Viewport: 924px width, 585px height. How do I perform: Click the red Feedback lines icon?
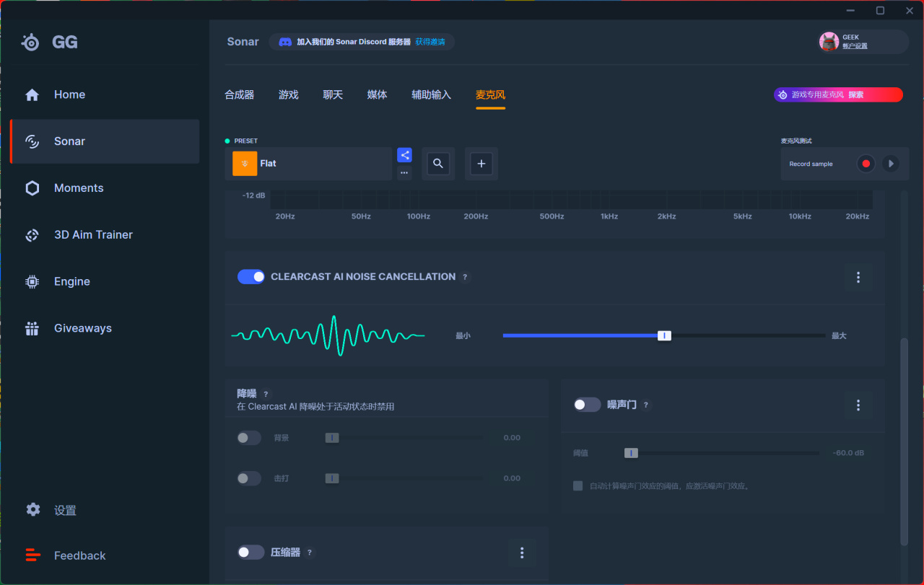pos(32,555)
